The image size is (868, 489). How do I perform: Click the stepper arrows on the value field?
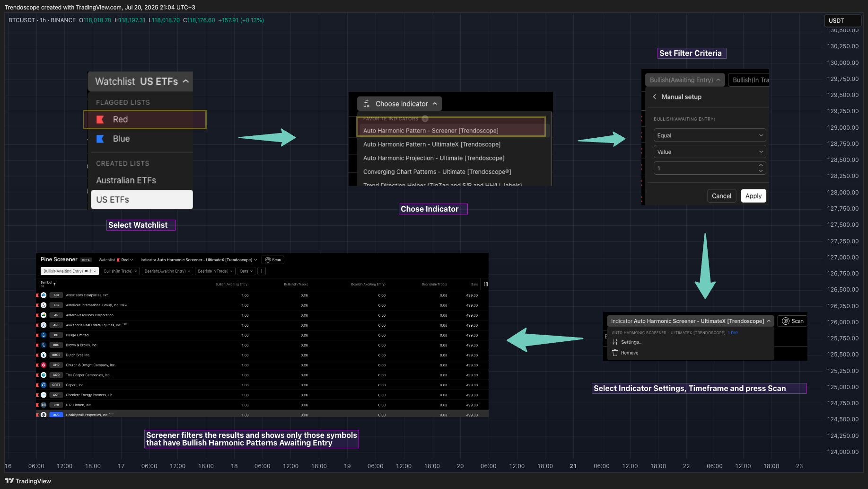pyautogui.click(x=761, y=168)
